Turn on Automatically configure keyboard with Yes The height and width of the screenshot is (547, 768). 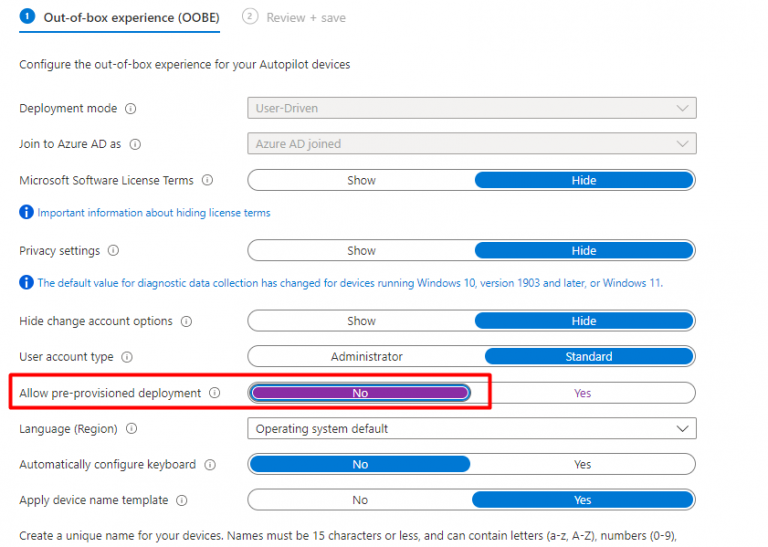click(582, 465)
